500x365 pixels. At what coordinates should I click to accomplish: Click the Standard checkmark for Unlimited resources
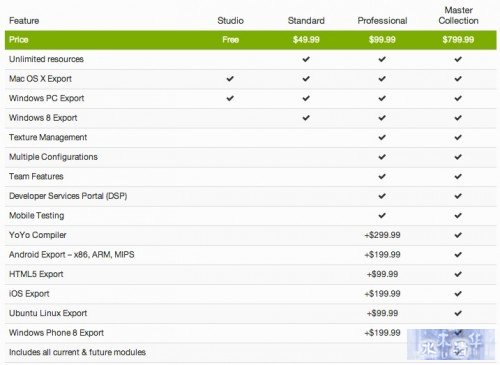(306, 59)
